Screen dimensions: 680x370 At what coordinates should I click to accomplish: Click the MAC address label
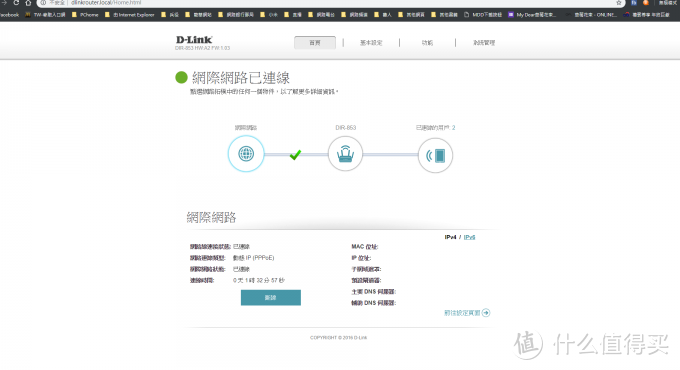(x=365, y=246)
